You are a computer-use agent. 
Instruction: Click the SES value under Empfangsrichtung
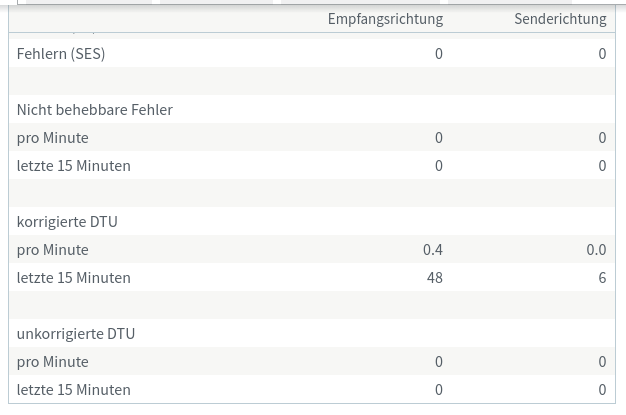tap(438, 53)
